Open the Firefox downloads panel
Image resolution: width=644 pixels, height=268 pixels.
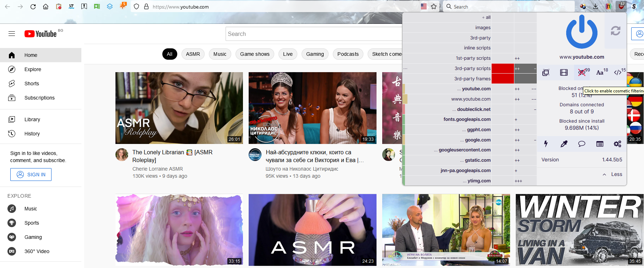tap(596, 6)
